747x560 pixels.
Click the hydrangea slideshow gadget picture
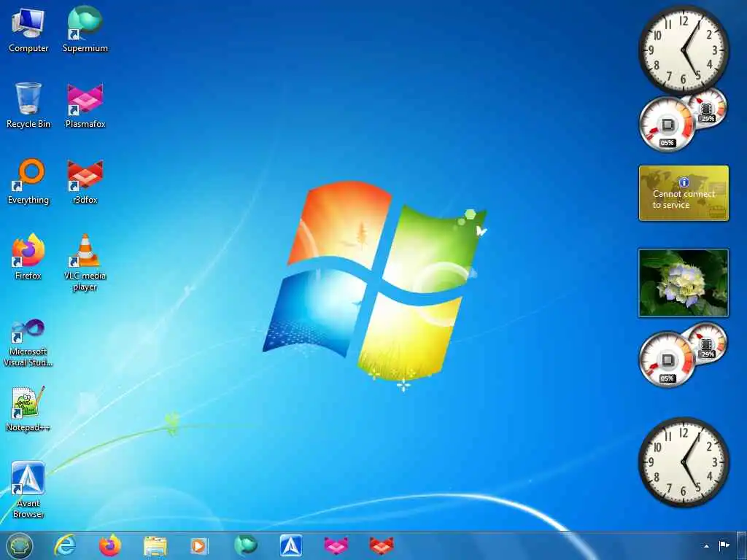click(x=684, y=283)
